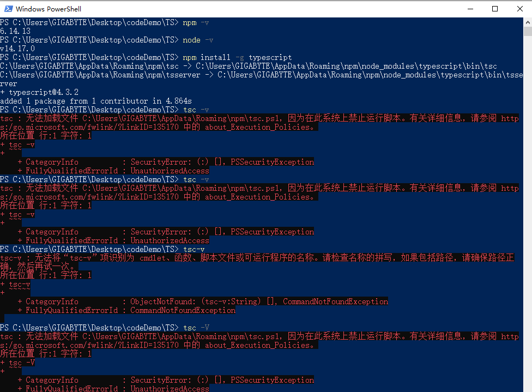The width and height of the screenshot is (532, 392).
Task: Click the 'Windows PowerShell' title text
Action: tap(49, 9)
